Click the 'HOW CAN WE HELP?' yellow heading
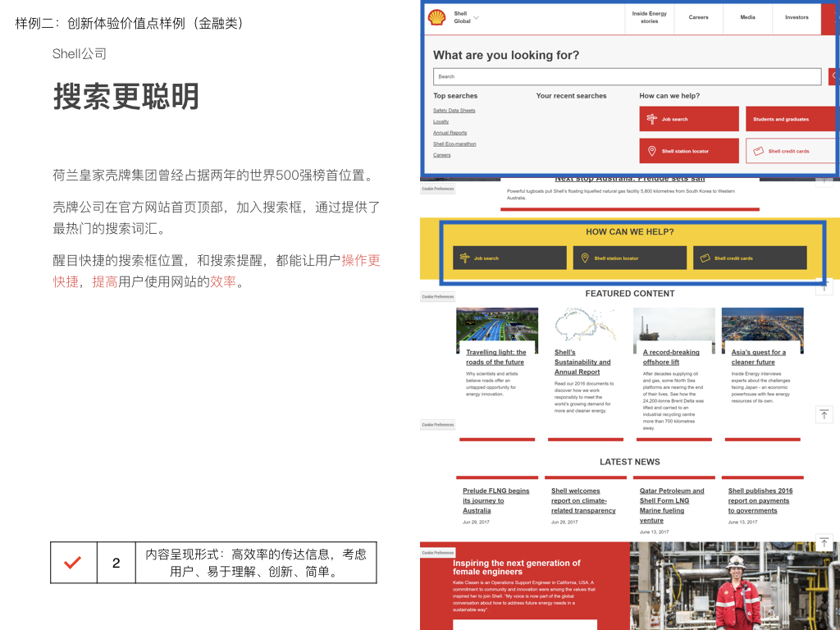 tap(630, 232)
